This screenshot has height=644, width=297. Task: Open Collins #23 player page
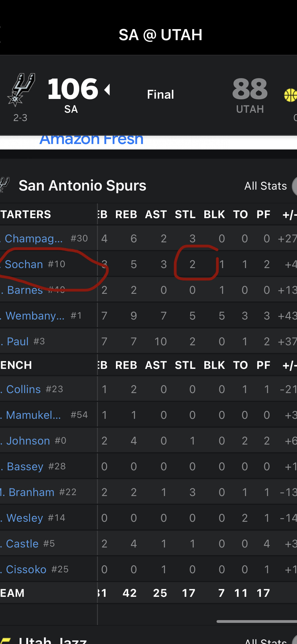[x=24, y=389]
